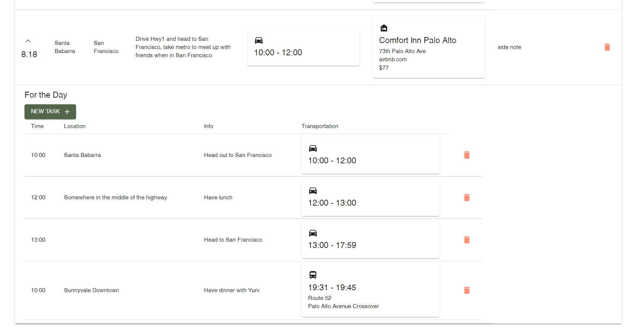This screenshot has height=330, width=644.
Task: Click car icon in 13:00 - 17:59 card
Action: (313, 233)
